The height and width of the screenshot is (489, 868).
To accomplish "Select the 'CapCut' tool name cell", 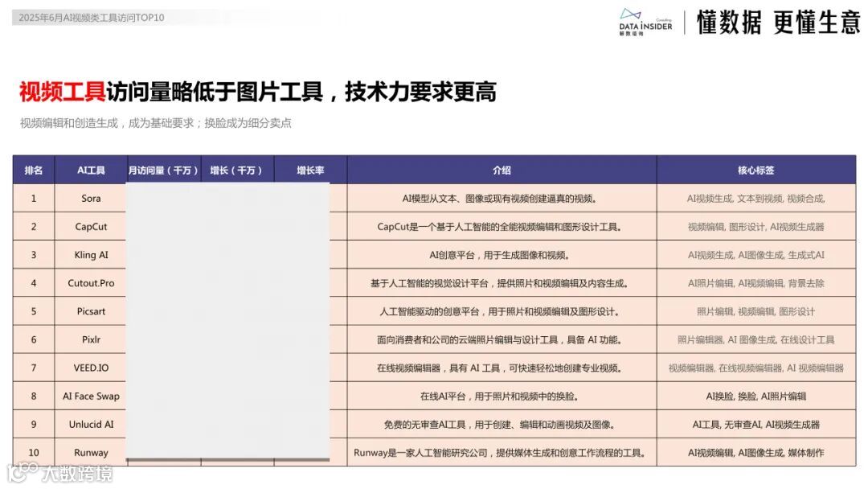I will (91, 227).
